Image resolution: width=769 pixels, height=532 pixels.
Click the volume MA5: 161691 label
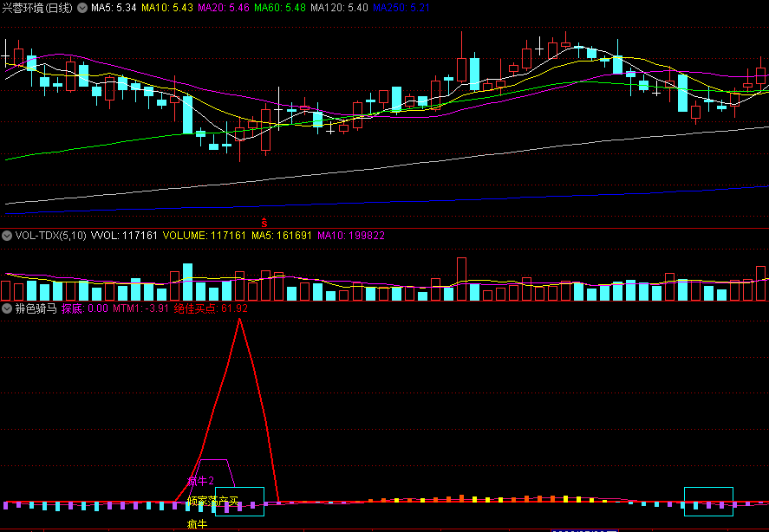click(x=282, y=236)
